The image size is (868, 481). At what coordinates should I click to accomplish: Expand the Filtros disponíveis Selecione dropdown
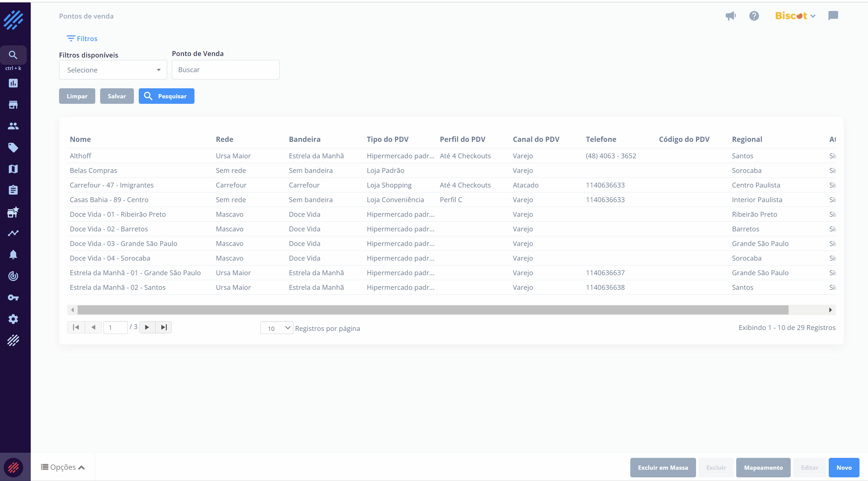click(113, 70)
